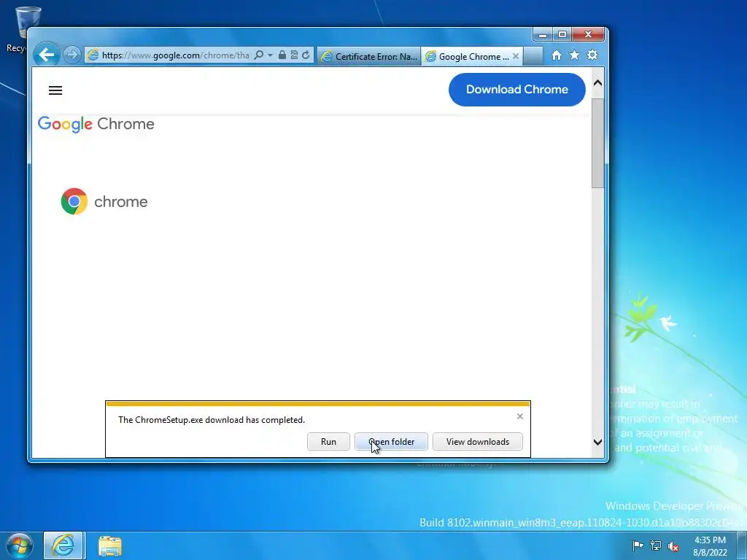This screenshot has height=560, width=747.
Task: View the security lock icon report
Action: pos(282,55)
